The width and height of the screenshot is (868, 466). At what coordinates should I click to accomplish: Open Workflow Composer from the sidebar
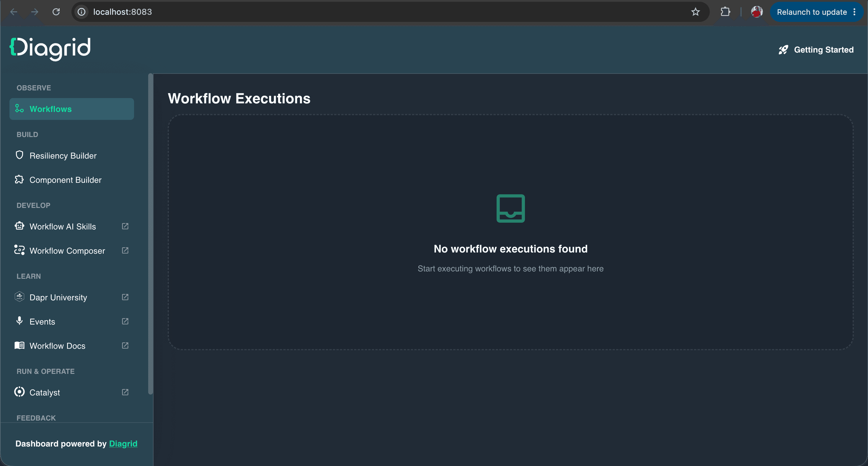coord(72,250)
